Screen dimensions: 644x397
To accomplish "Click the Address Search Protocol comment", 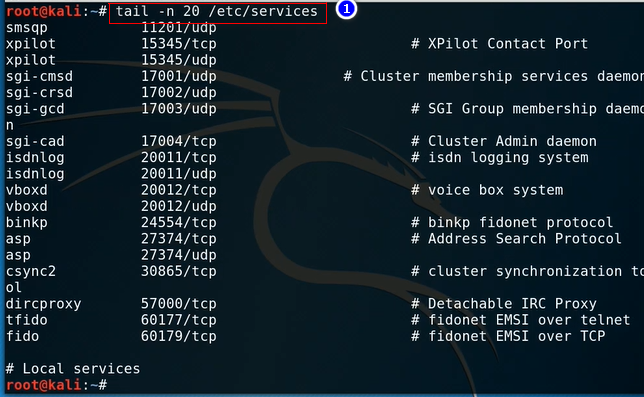I will click(516, 239).
